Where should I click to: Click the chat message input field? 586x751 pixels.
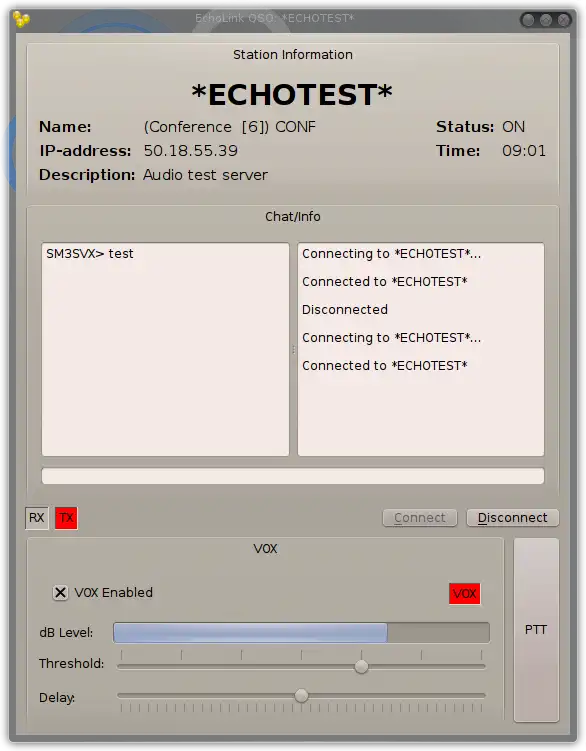click(x=293, y=476)
